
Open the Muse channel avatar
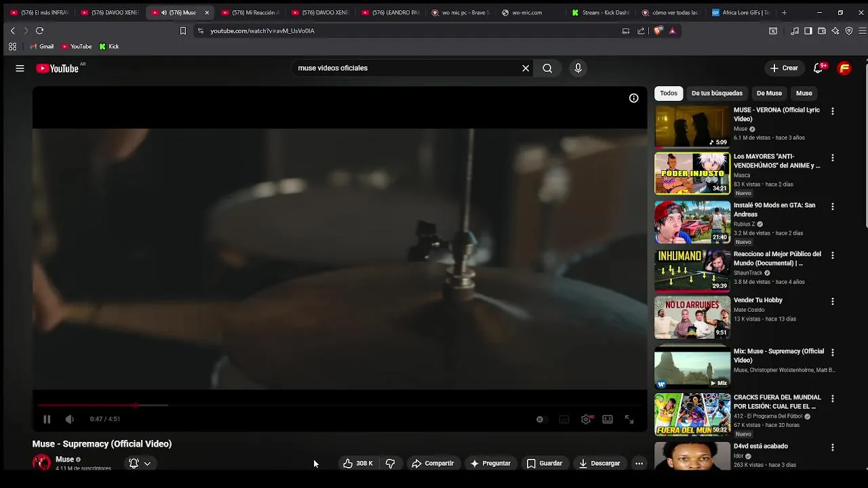point(42,463)
